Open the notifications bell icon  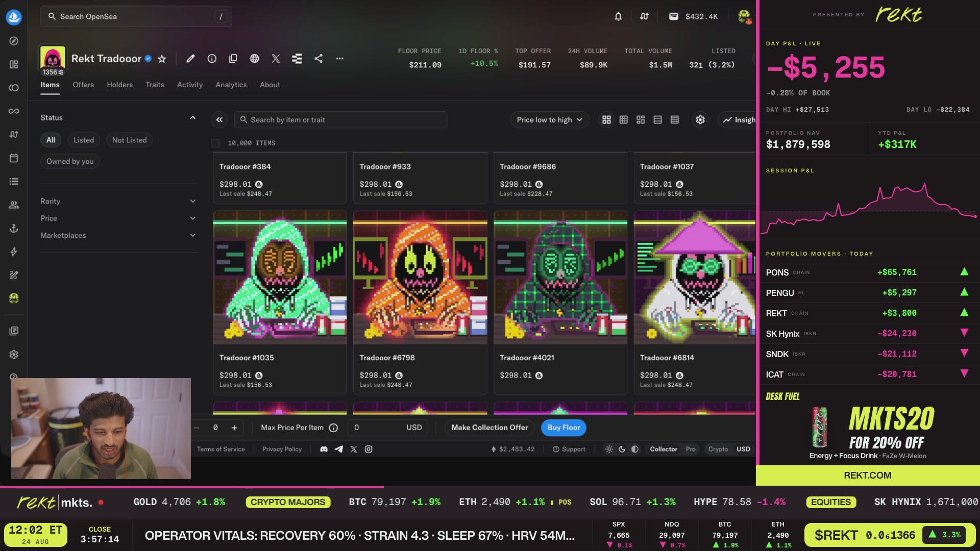click(x=618, y=16)
